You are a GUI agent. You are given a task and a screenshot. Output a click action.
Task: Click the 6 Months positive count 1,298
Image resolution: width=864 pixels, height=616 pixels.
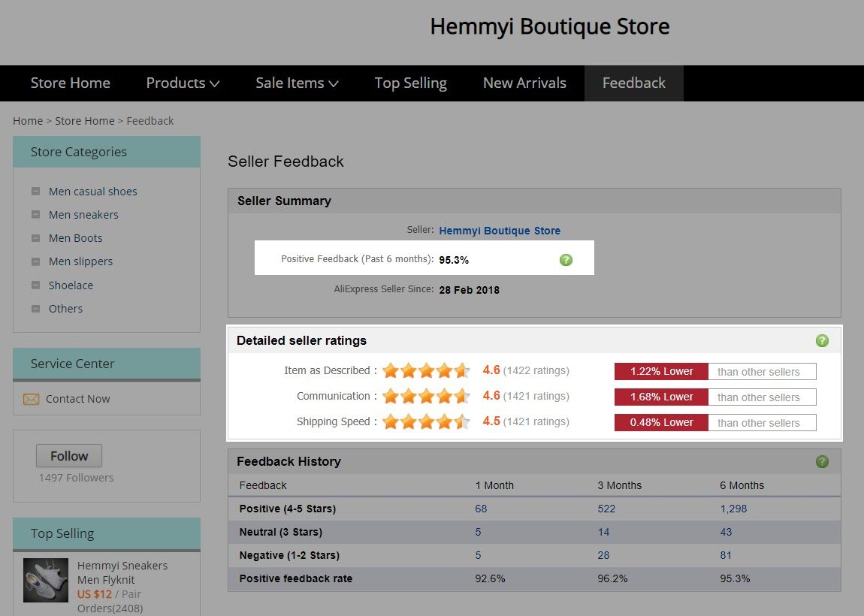pos(733,509)
